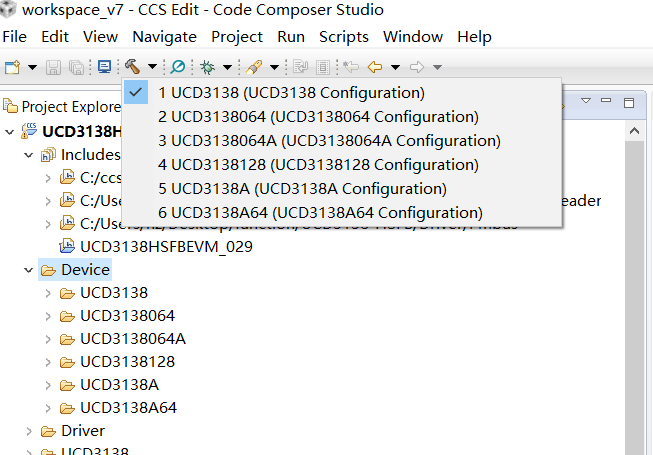Viewport: 653px width, 455px height.
Task: Click the Build hammer icon
Action: [132, 67]
